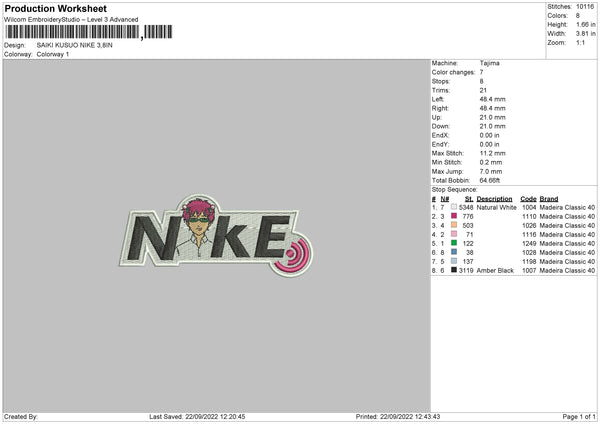The height and width of the screenshot is (424, 600).
Task: Click the 'Amber Black' description
Action: click(x=495, y=271)
